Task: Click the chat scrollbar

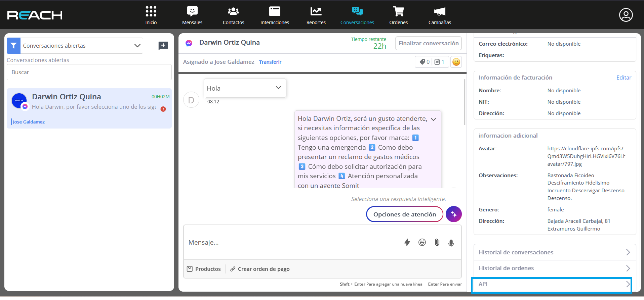Action: [465, 102]
